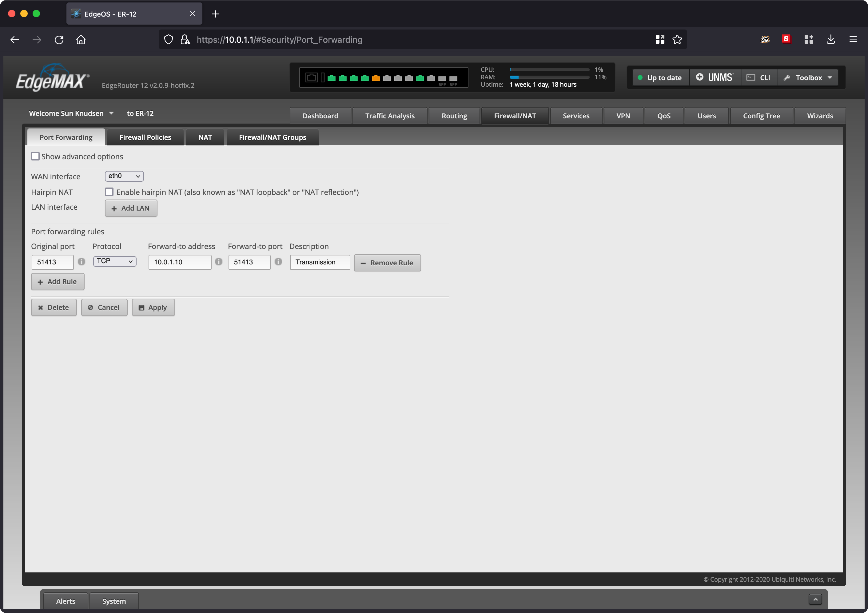Click the info icon beside Forward-to address
This screenshot has width=868, height=613.
[x=218, y=262]
